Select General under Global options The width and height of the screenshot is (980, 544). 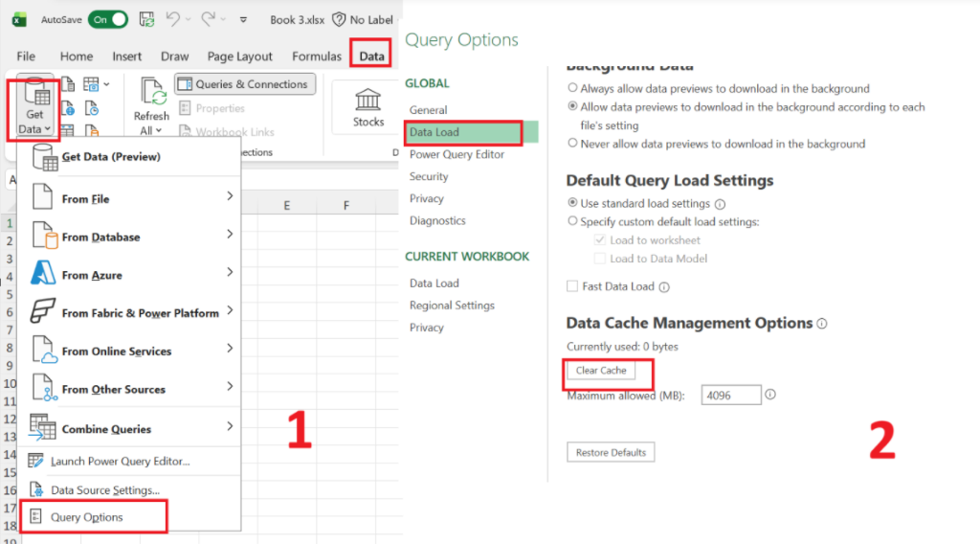pyautogui.click(x=428, y=110)
